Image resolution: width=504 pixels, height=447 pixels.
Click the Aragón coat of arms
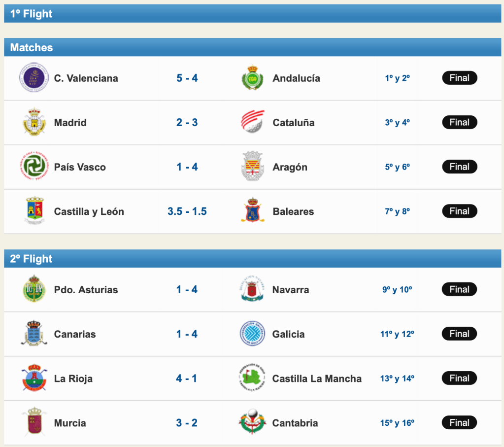pos(253,167)
